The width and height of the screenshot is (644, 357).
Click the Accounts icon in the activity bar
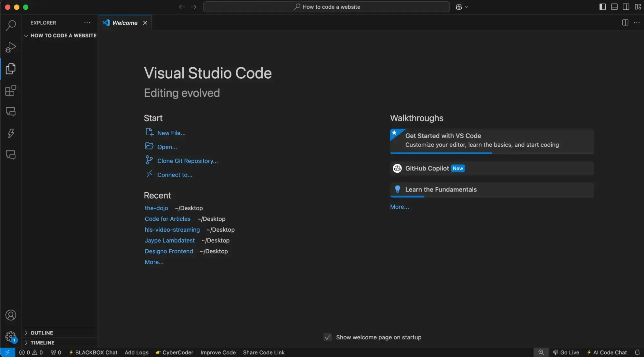coord(11,315)
